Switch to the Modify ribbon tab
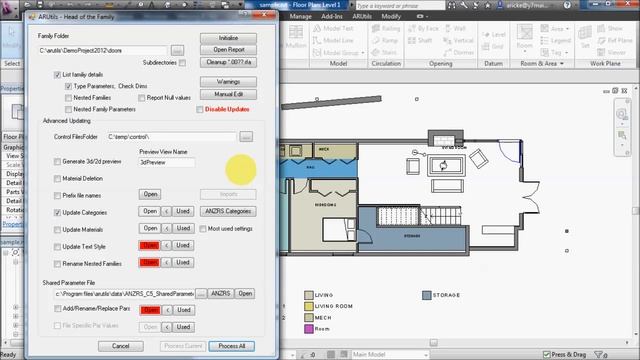 [x=391, y=16]
